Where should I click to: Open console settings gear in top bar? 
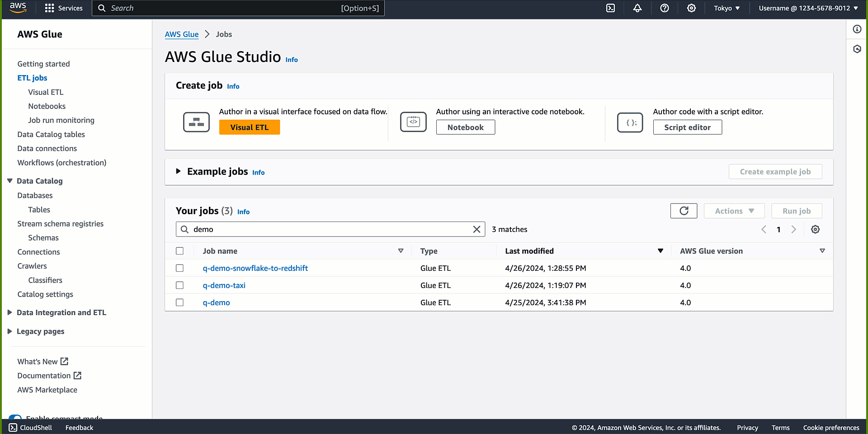tap(691, 8)
